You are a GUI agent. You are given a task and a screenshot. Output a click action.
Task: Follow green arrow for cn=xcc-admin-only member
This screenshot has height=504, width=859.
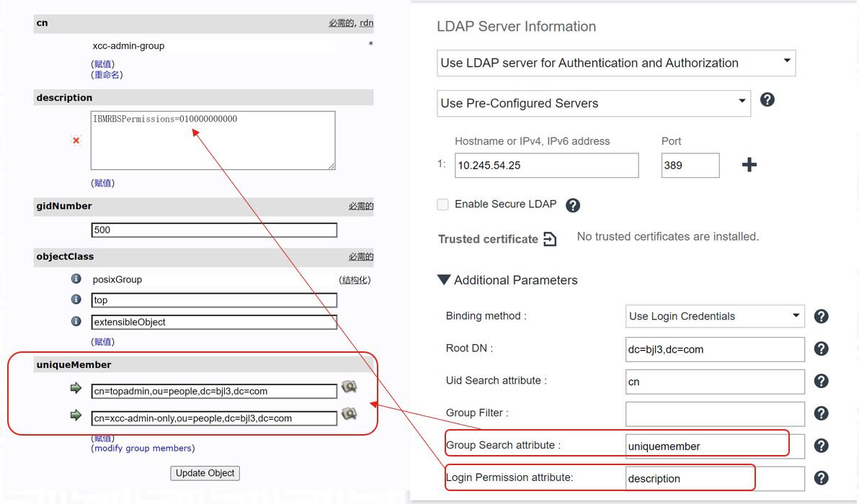[76, 415]
